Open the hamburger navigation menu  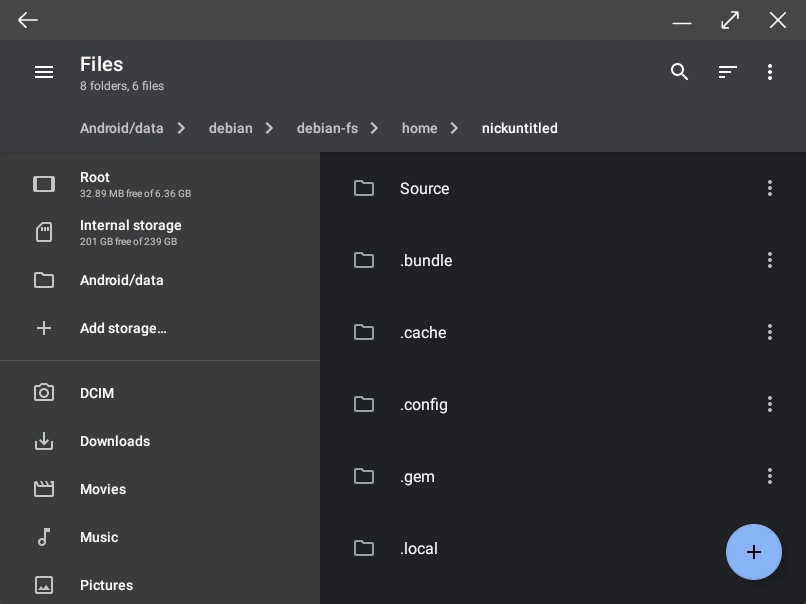[44, 72]
